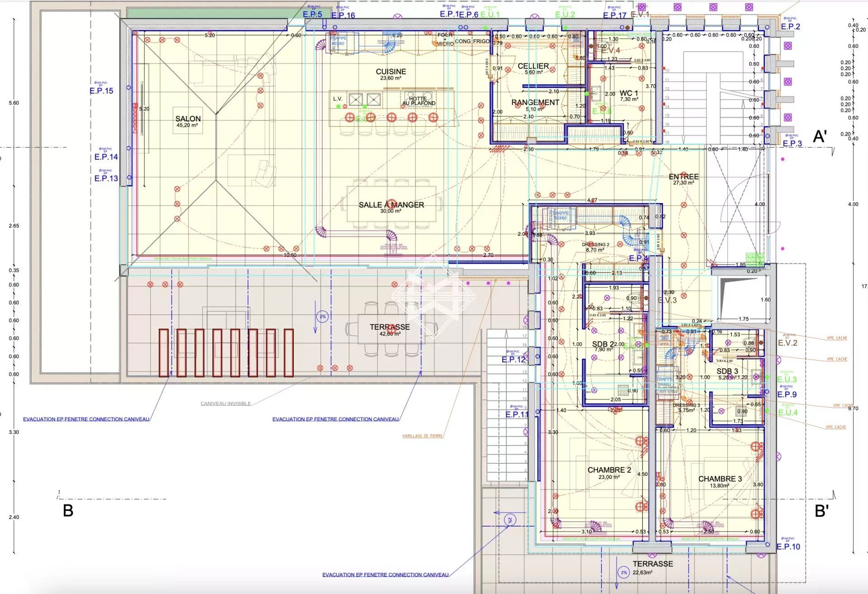Click the E.P.5 drain marker label
This screenshot has width=868, height=594.
click(x=312, y=14)
